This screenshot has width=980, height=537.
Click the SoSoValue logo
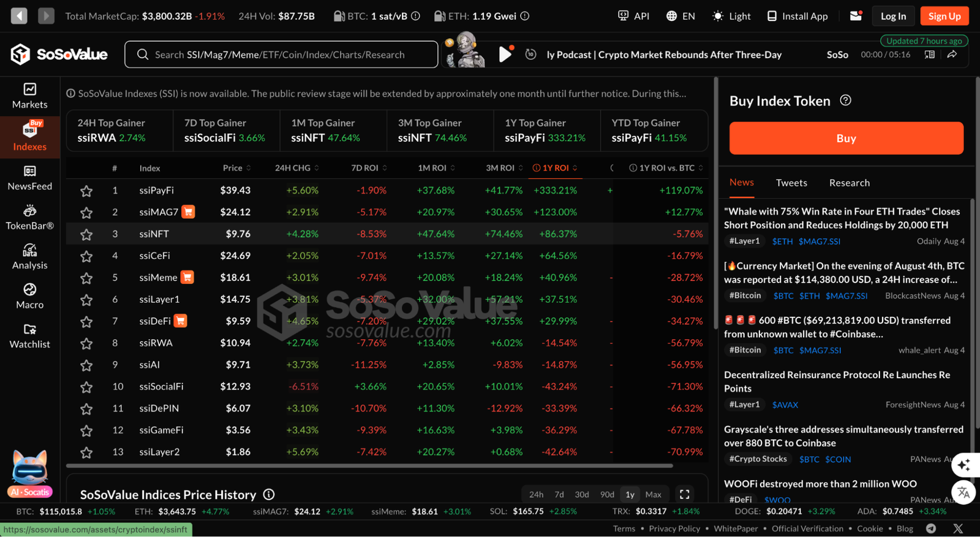(59, 55)
